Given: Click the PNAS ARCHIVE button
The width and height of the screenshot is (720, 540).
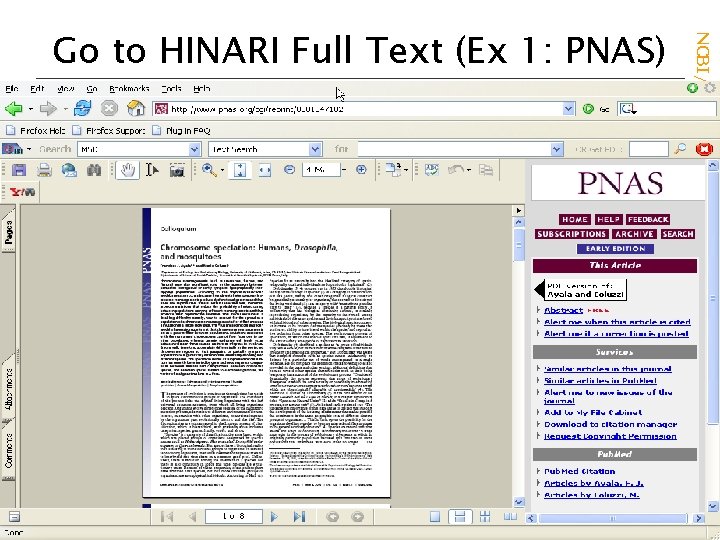Looking at the screenshot, I should pos(635,234).
